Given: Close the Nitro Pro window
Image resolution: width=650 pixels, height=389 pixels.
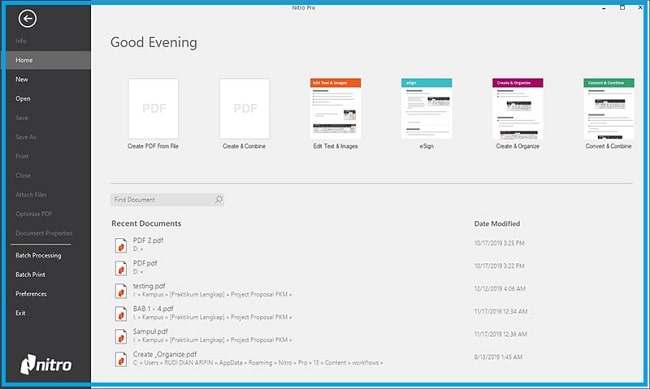Looking at the screenshot, I should point(640,8).
